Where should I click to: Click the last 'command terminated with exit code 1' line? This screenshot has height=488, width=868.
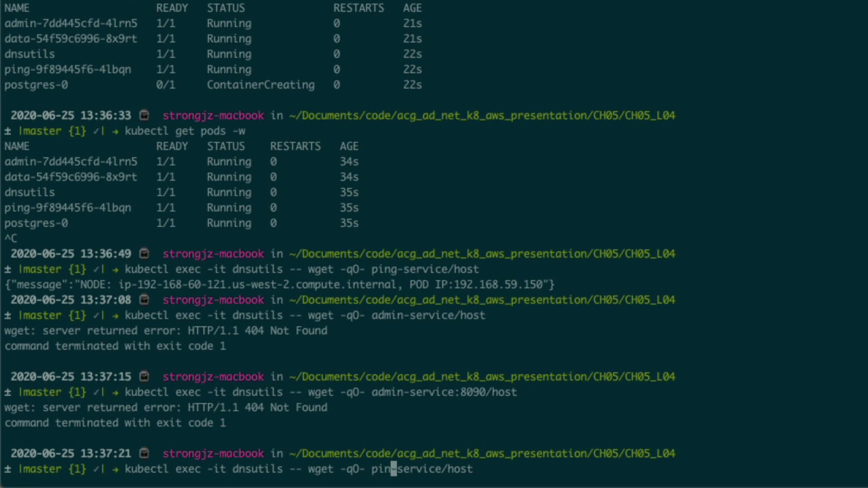point(115,423)
